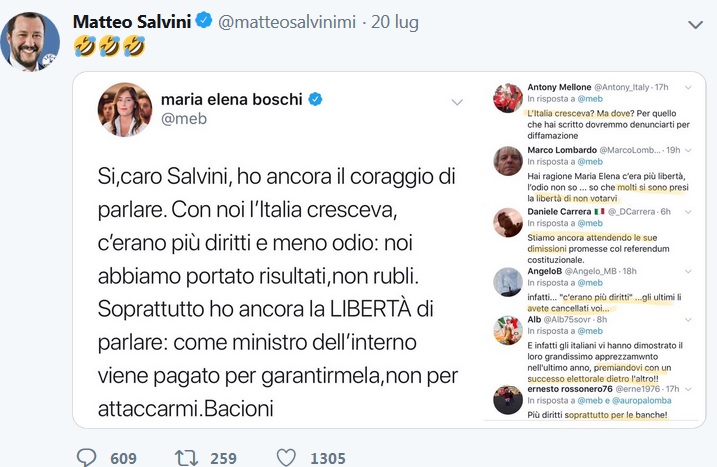Click the @meb handle in quoted tweet
The height and width of the screenshot is (467, 717).
180,119
